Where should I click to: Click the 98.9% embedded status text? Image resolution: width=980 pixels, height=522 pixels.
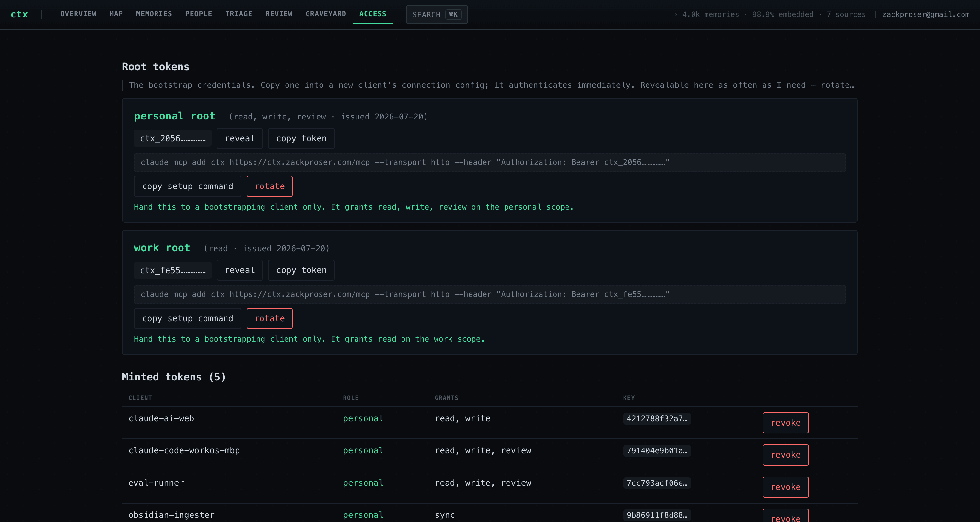pos(783,15)
